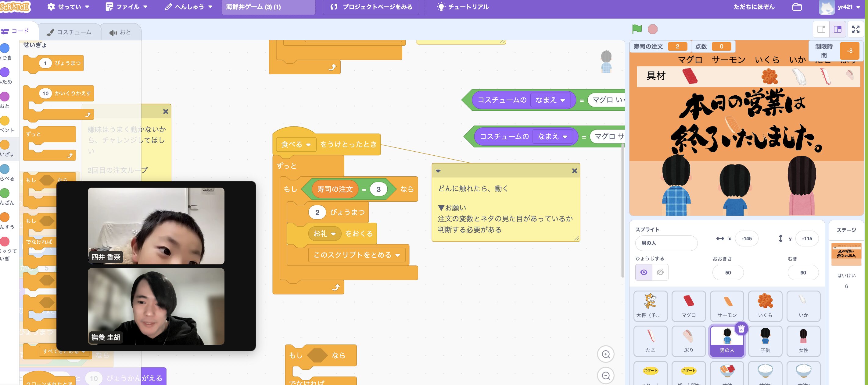Open the ファイル menu
The width and height of the screenshot is (868, 385).
pos(127,7)
